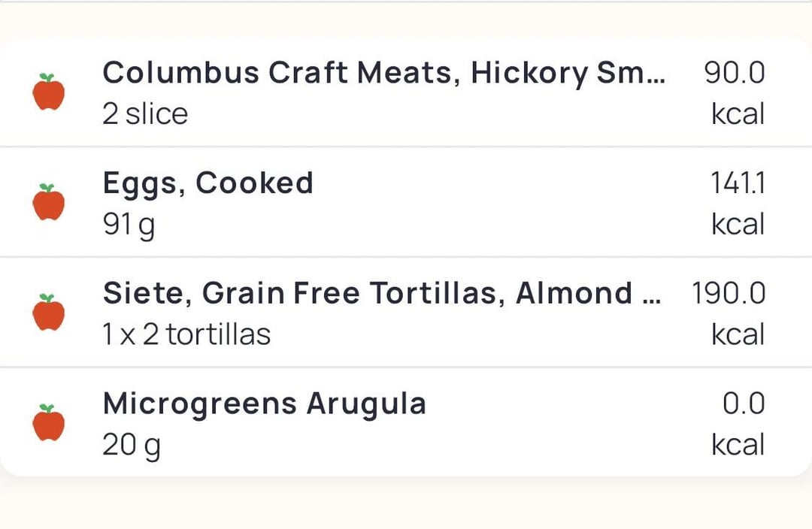Screen dimensions: 812x529
Task: Click kcal label under 141.1
Action: (x=738, y=224)
